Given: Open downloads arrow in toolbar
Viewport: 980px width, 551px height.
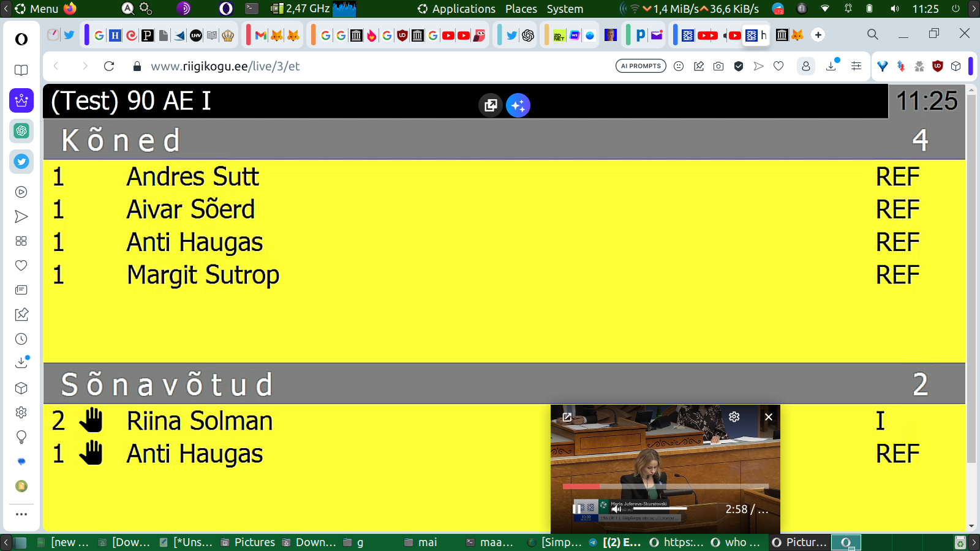Looking at the screenshot, I should [x=832, y=65].
